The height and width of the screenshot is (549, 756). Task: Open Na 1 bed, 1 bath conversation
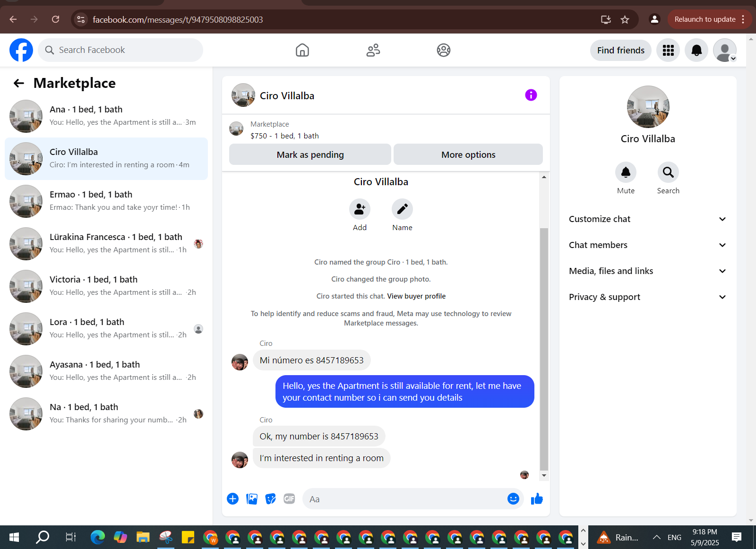click(106, 414)
